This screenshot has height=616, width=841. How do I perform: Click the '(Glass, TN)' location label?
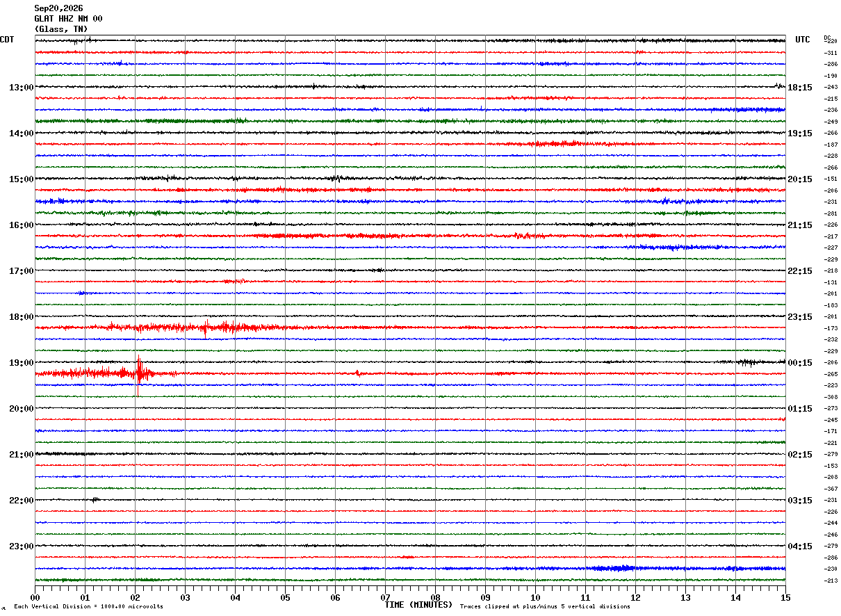click(x=61, y=29)
